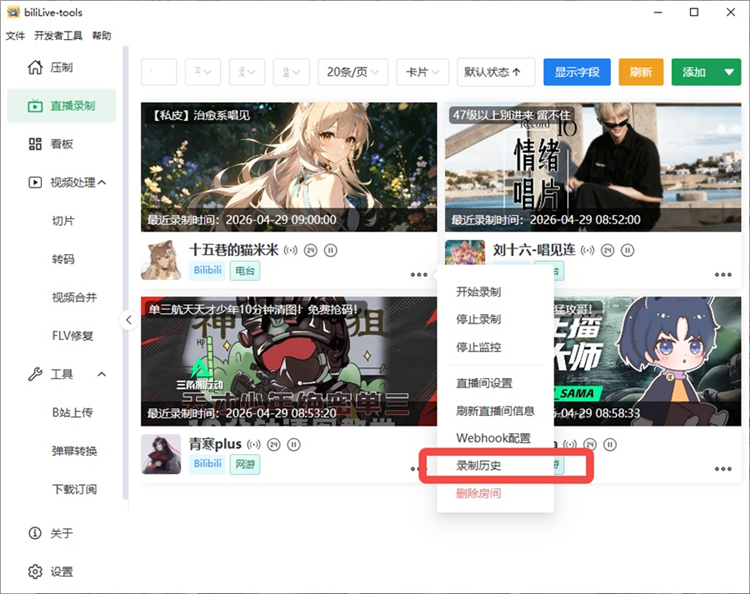Image resolution: width=750 pixels, height=594 pixels.
Task: Open more options on blue-haired chibi card
Action: (x=723, y=469)
